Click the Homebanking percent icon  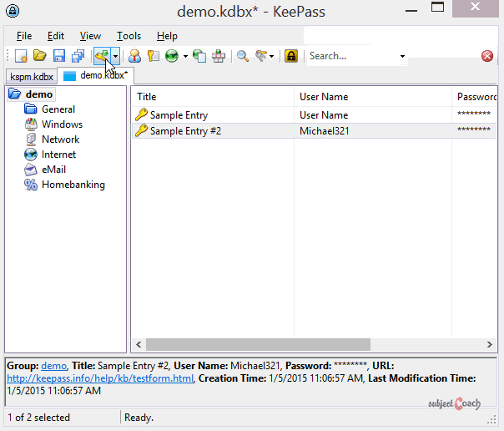[31, 185]
